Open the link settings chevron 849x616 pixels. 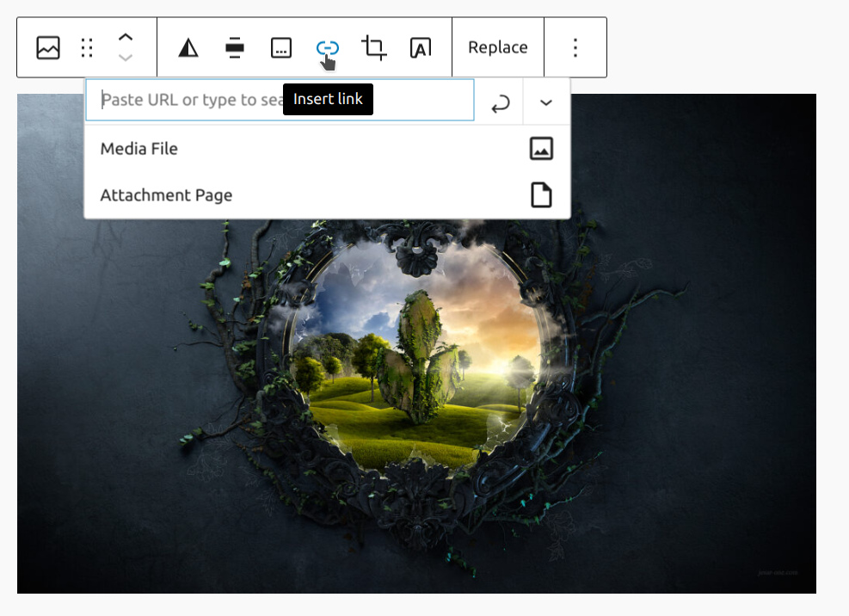pos(545,102)
